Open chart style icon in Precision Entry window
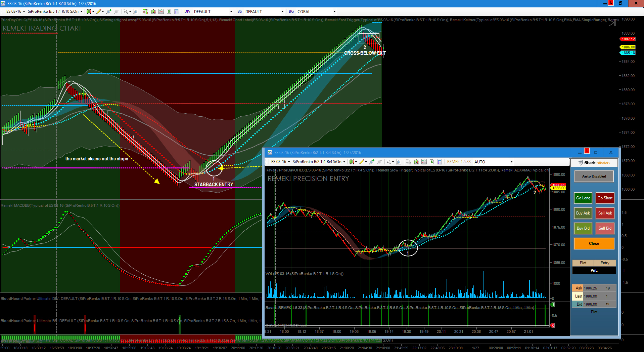 pyautogui.click(x=352, y=162)
